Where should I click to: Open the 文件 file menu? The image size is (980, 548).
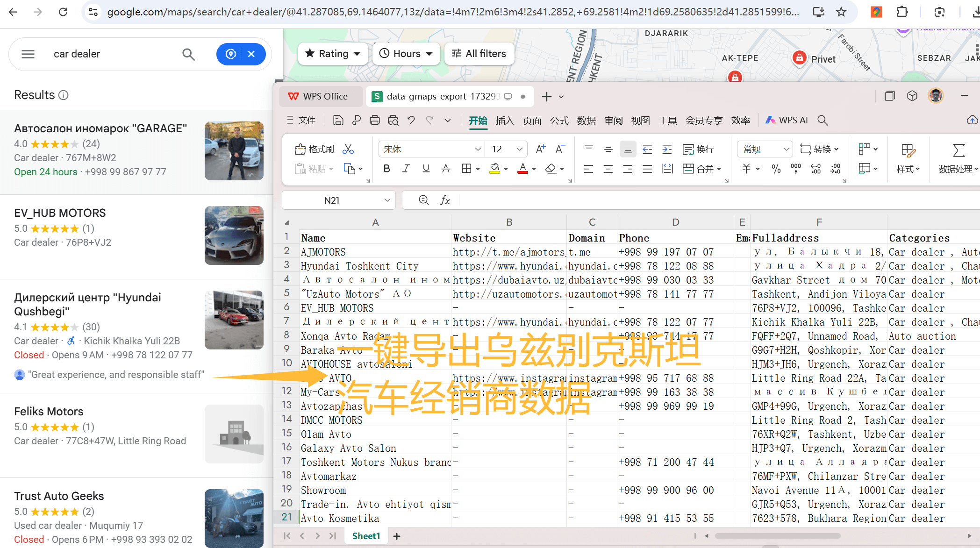pyautogui.click(x=301, y=121)
